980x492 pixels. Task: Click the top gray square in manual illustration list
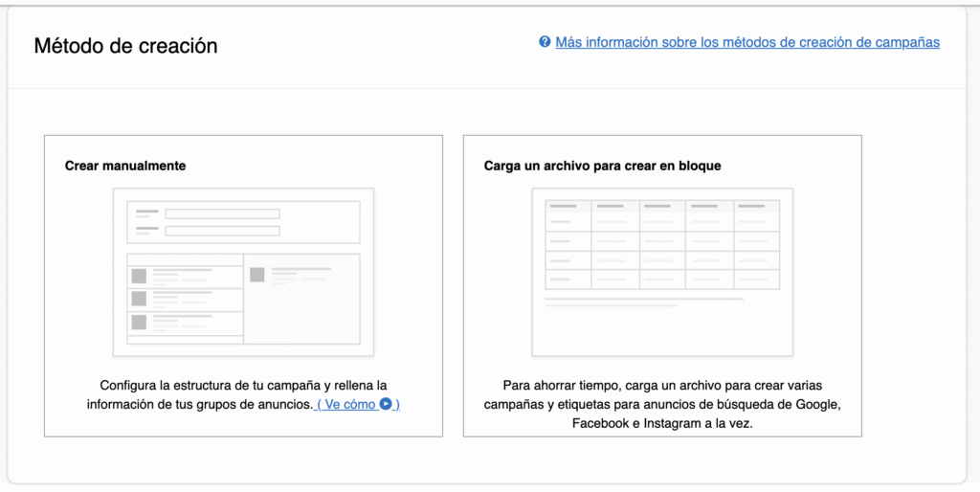[x=139, y=276]
